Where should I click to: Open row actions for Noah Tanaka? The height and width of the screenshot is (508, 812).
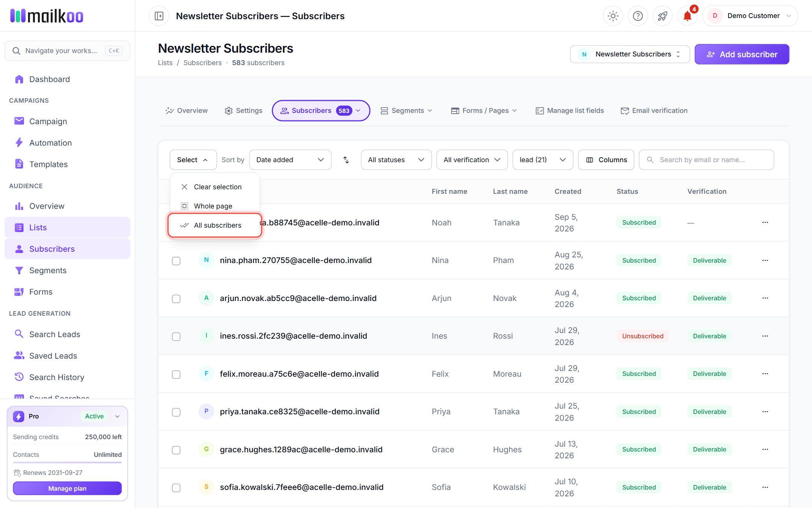[x=765, y=222]
